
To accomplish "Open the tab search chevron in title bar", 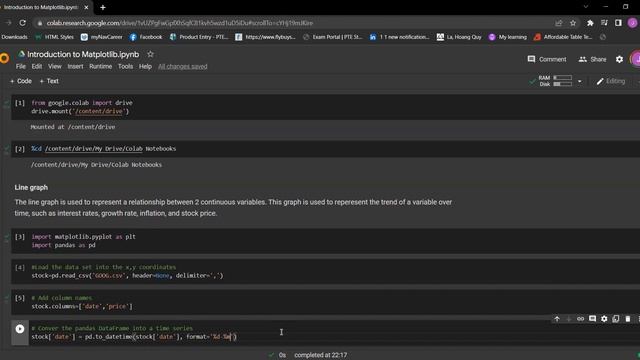I will click(586, 7).
